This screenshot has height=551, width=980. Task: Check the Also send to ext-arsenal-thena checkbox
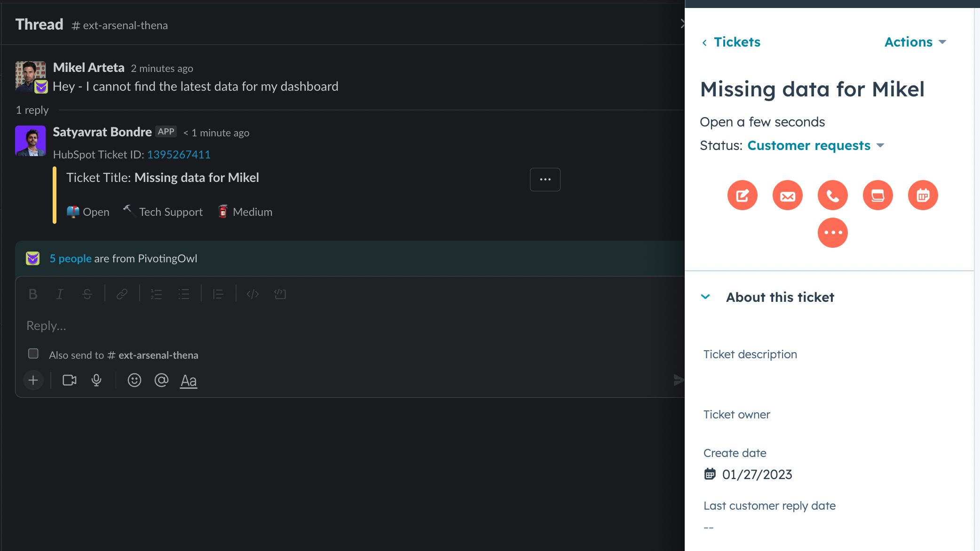pos(33,354)
